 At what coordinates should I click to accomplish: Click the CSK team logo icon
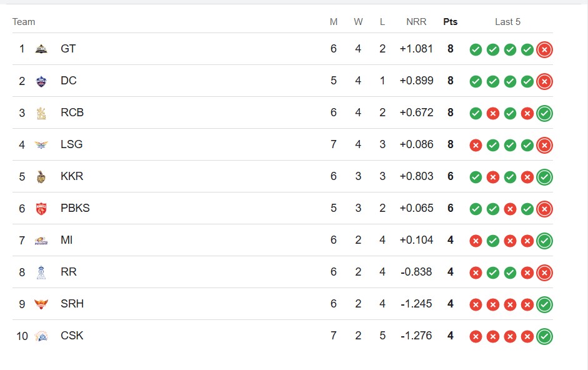click(41, 336)
